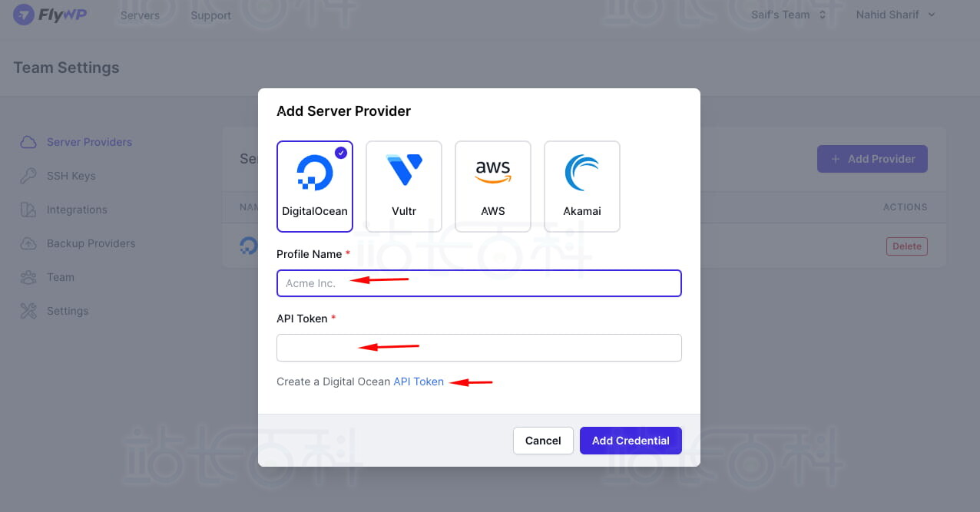Click the Integrations sidebar icon
The width and height of the screenshot is (980, 512).
pyautogui.click(x=28, y=210)
